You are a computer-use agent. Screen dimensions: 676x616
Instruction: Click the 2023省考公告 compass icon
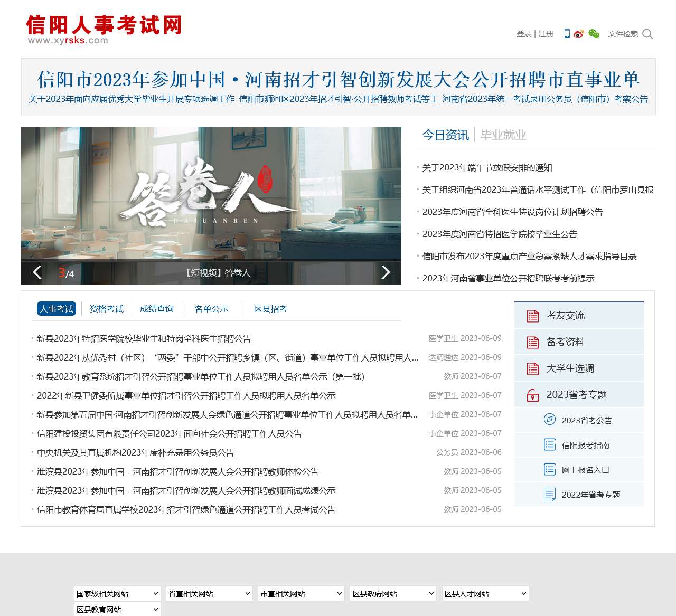pos(550,420)
